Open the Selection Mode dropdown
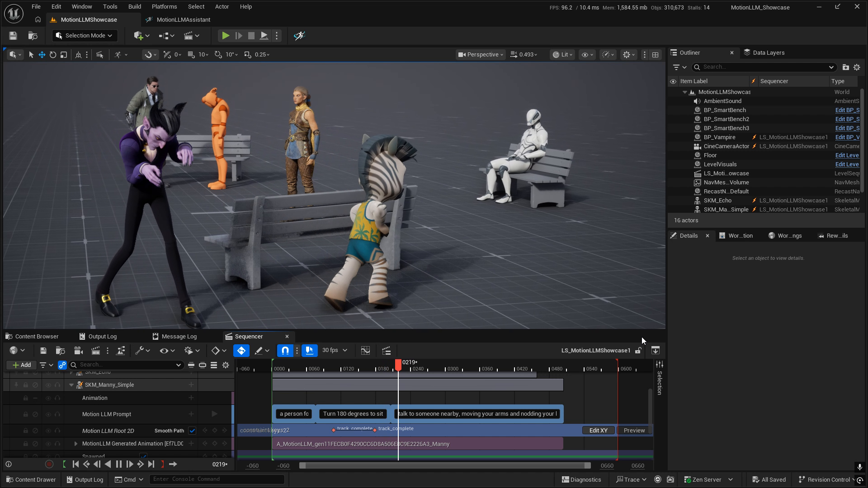The height and width of the screenshot is (488, 868). pos(85,36)
